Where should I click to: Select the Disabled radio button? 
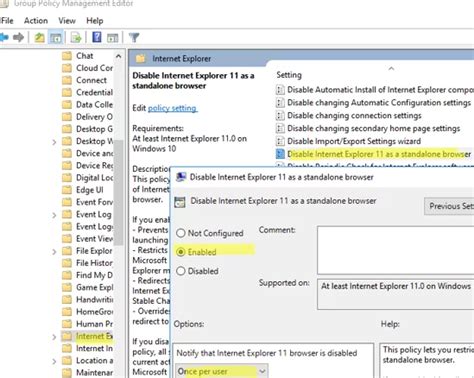click(181, 271)
